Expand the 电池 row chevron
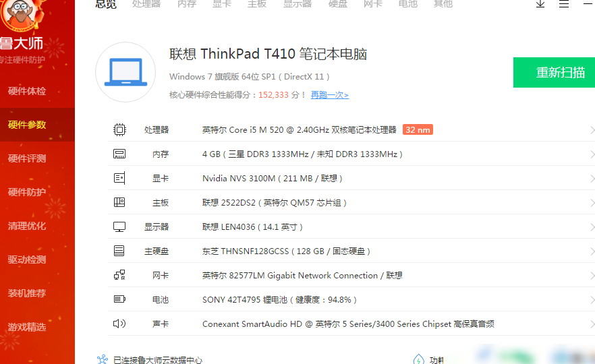This screenshot has width=595, height=364. click(592, 300)
